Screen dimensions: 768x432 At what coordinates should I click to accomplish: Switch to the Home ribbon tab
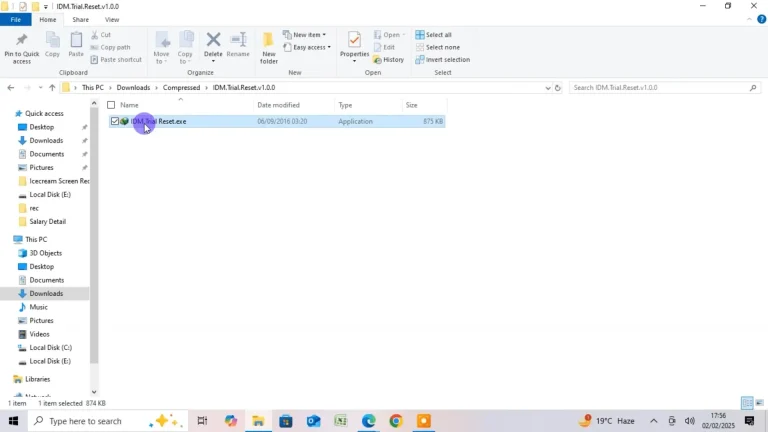[x=48, y=20]
